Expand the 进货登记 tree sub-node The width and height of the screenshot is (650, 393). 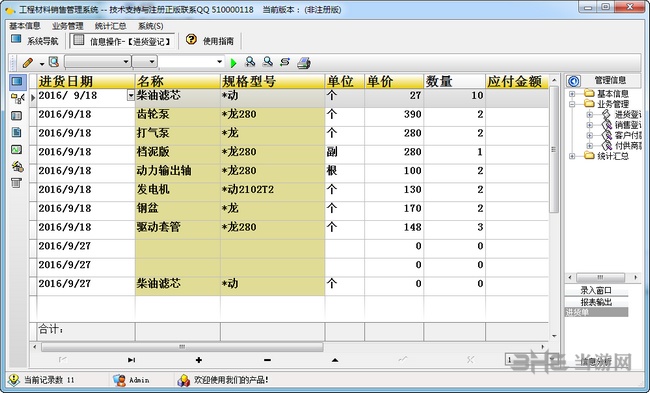589,114
